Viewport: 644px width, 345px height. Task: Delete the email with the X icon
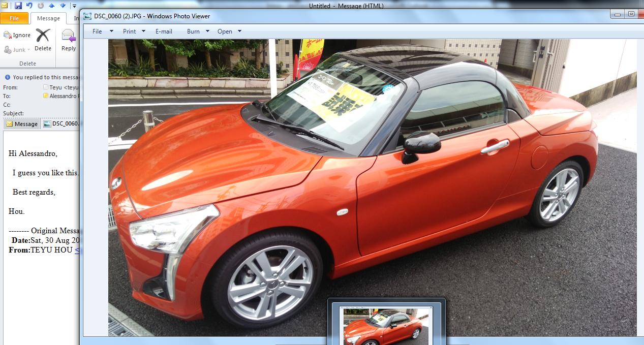(43, 36)
